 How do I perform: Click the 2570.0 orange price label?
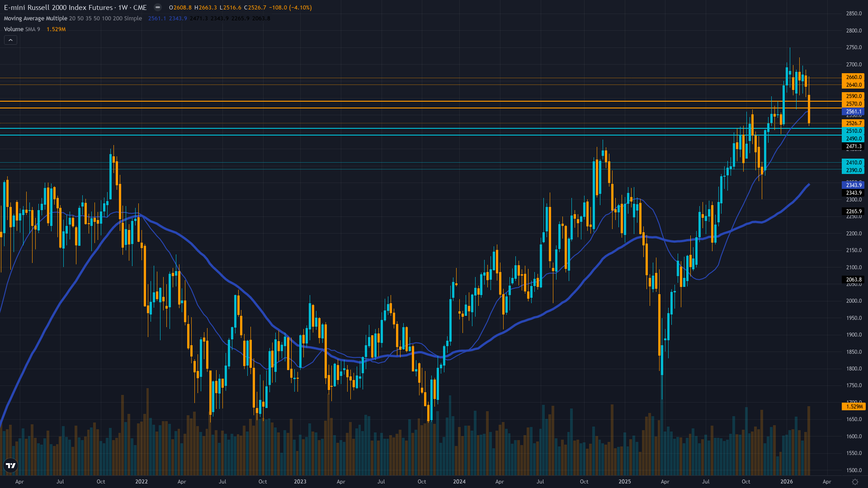tap(854, 104)
